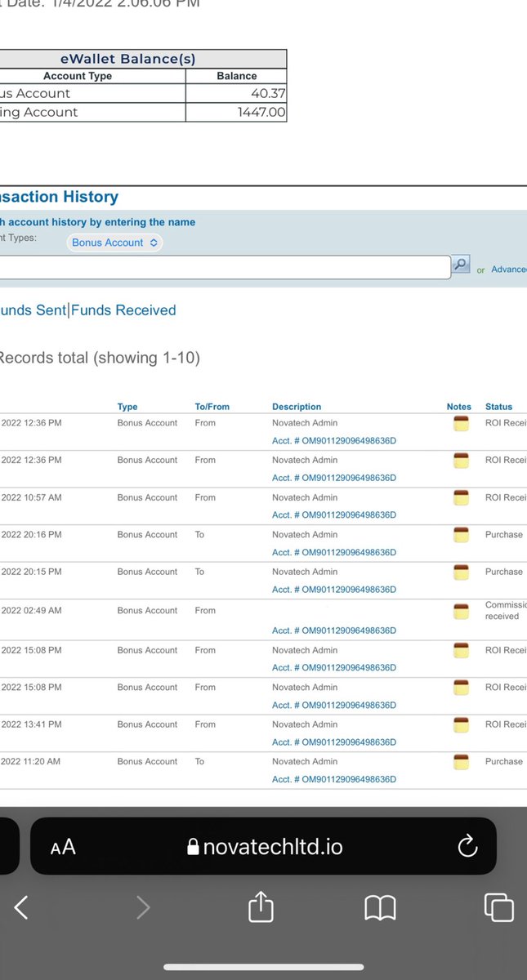The width and height of the screenshot is (527, 980).
Task: Click the 1447.00 balance value
Action: (261, 113)
